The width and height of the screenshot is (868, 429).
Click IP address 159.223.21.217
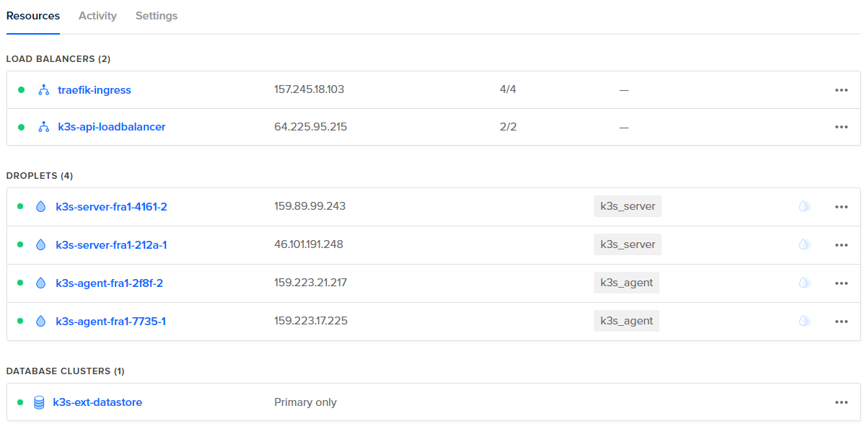(x=311, y=283)
